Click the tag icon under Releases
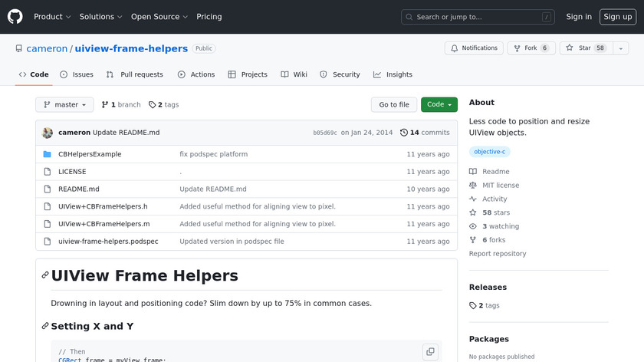Viewport: 644px width, 362px height. [x=473, y=305]
